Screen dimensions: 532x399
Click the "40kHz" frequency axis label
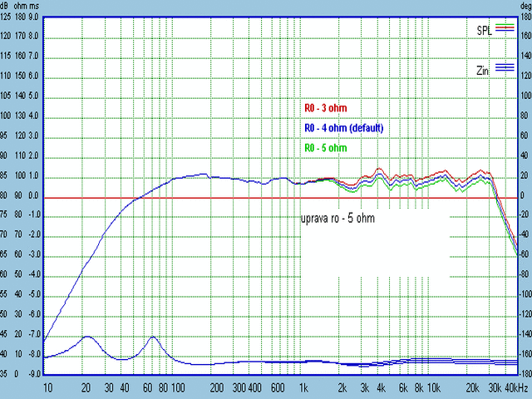point(516,387)
